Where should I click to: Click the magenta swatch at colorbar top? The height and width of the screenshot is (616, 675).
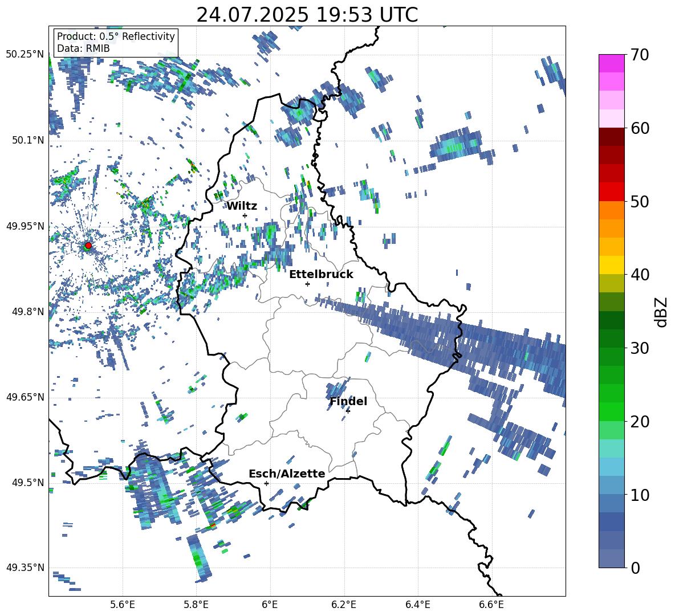(611, 64)
